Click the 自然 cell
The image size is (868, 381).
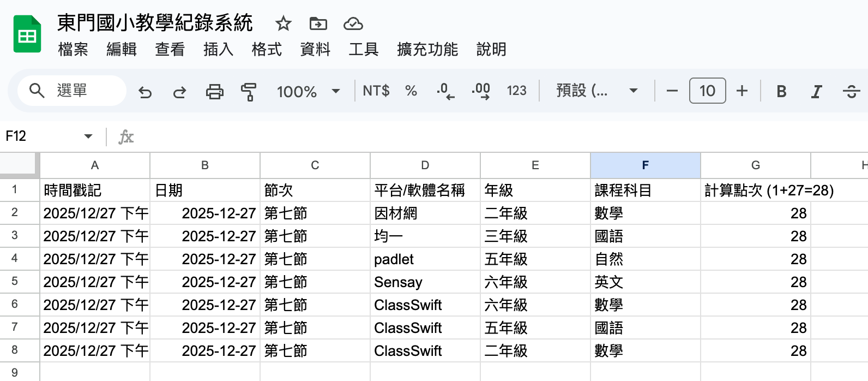pyautogui.click(x=646, y=259)
